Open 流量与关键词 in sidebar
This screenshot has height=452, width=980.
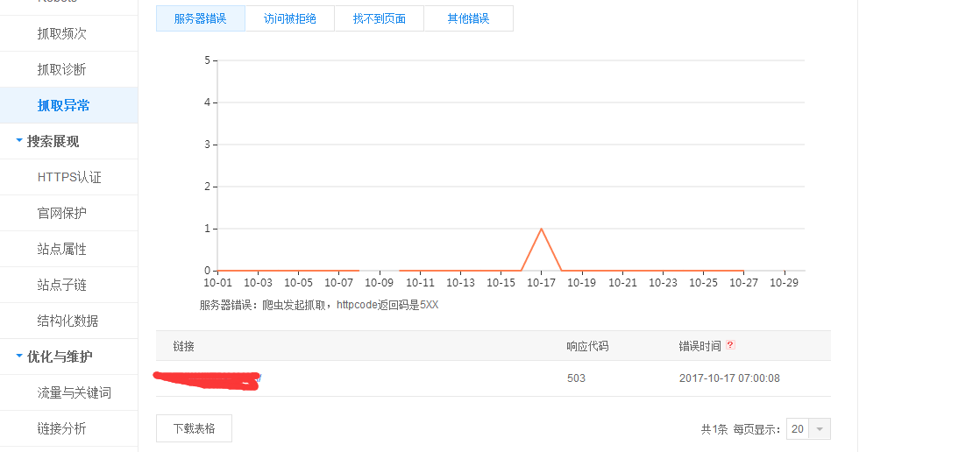(x=74, y=392)
